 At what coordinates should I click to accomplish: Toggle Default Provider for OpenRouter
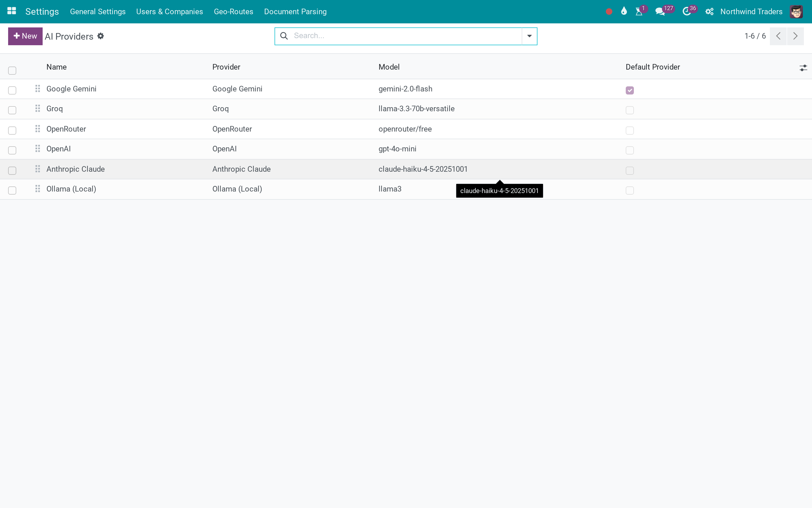630,130
